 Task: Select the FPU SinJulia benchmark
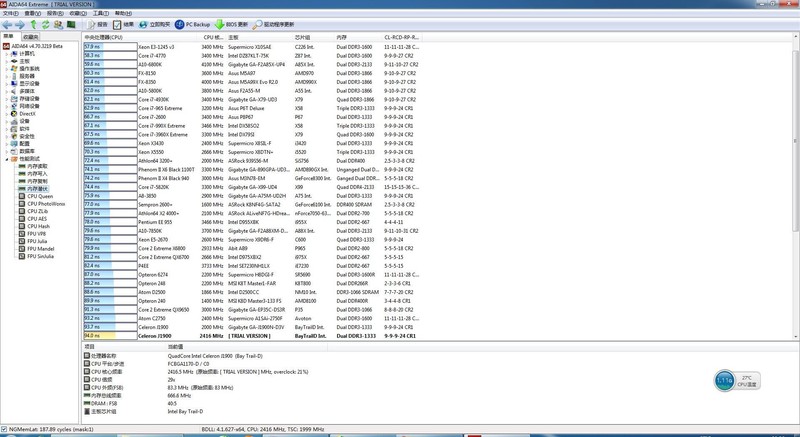coord(36,256)
